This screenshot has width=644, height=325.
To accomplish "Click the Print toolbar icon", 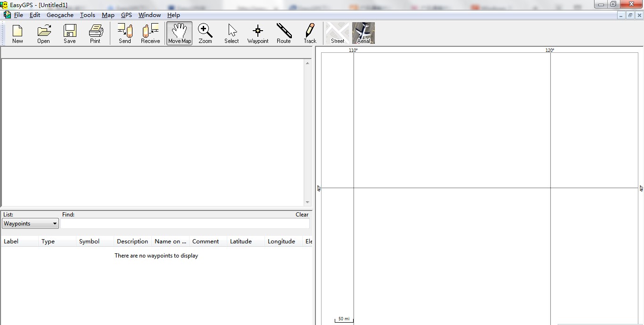I will click(x=96, y=33).
